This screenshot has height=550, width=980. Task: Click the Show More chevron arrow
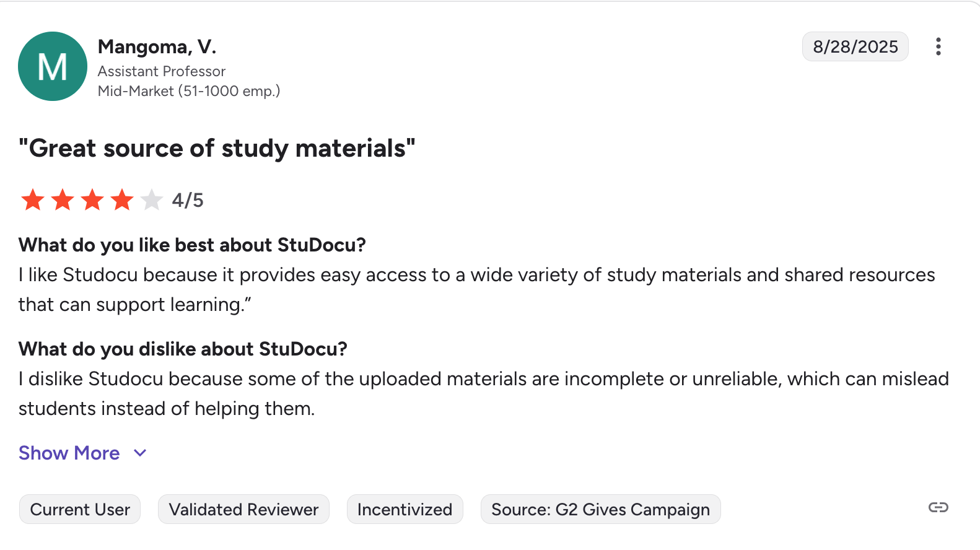click(x=139, y=453)
